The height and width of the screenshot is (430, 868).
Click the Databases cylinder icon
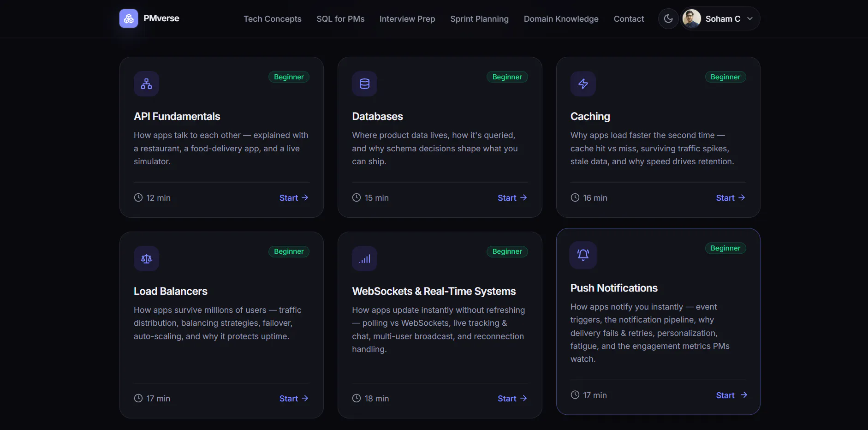tap(364, 84)
